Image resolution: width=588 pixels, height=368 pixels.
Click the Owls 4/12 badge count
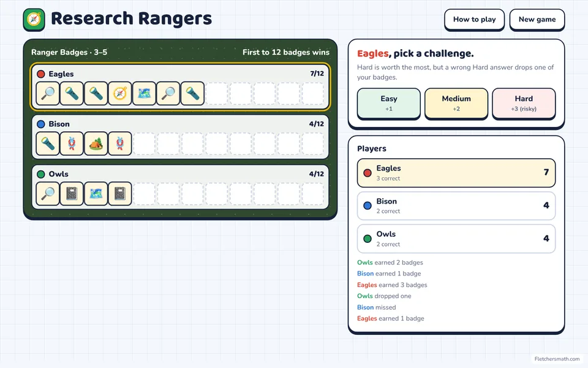tap(317, 174)
